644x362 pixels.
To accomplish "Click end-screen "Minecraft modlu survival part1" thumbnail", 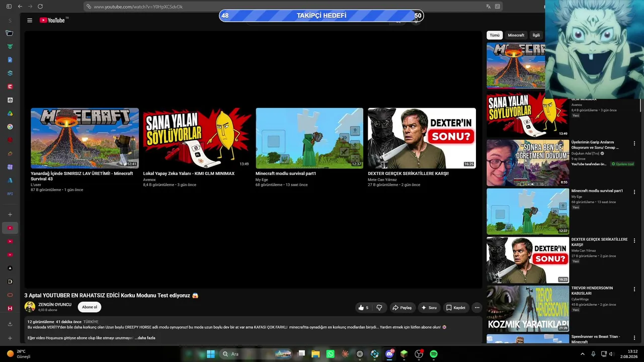I will 309,138.
